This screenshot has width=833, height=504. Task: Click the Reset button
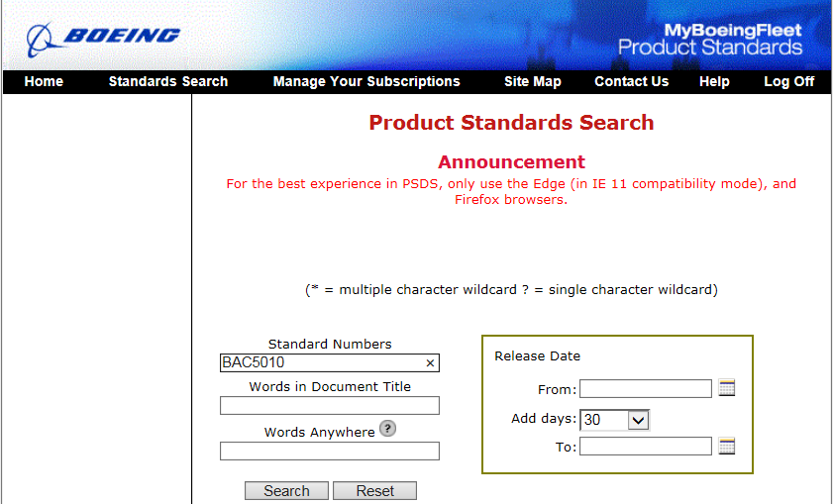[x=375, y=491]
